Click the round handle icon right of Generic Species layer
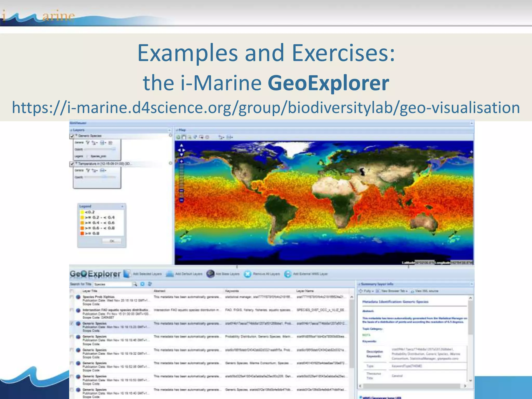 point(170,135)
